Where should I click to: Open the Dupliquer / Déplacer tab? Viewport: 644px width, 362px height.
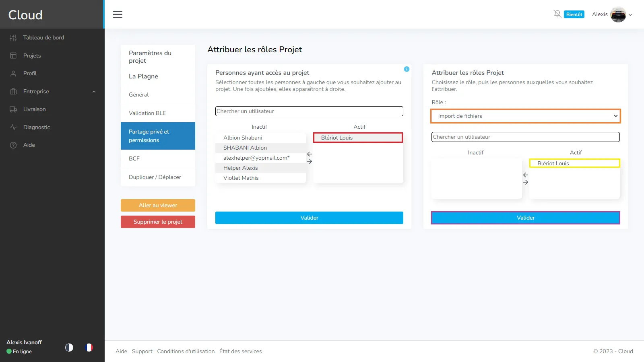155,177
